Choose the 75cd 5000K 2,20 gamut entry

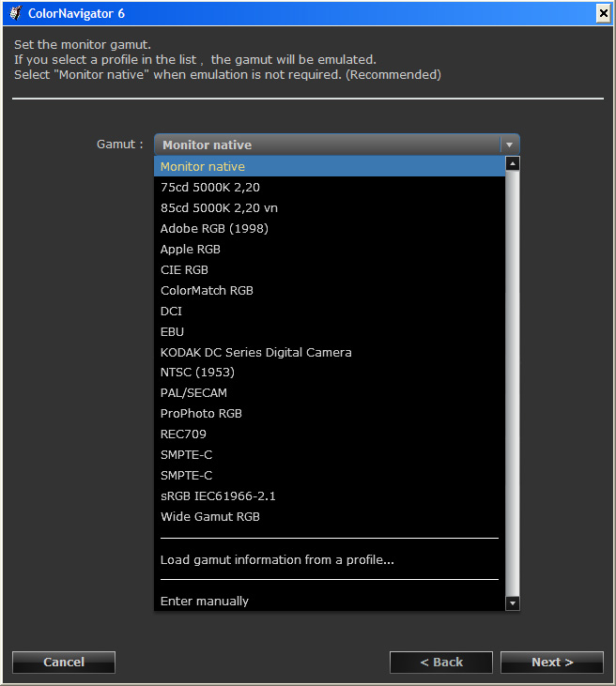click(210, 188)
